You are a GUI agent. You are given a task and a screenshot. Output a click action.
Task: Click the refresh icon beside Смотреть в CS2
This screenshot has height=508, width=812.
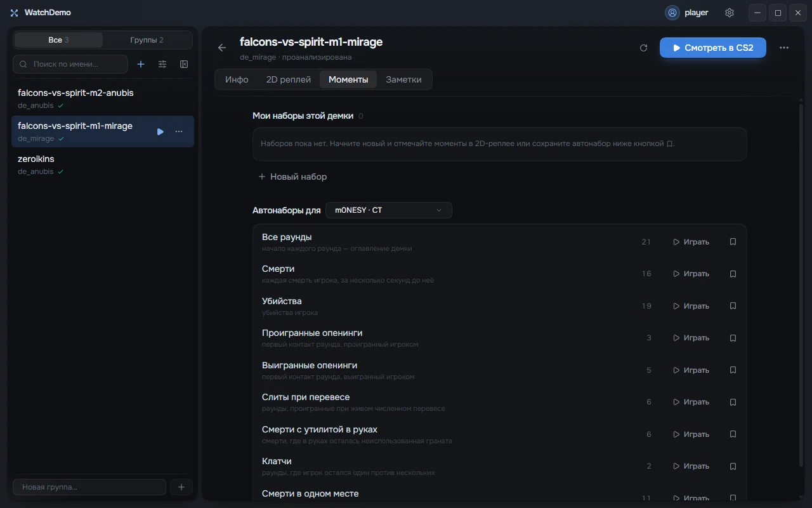point(643,48)
